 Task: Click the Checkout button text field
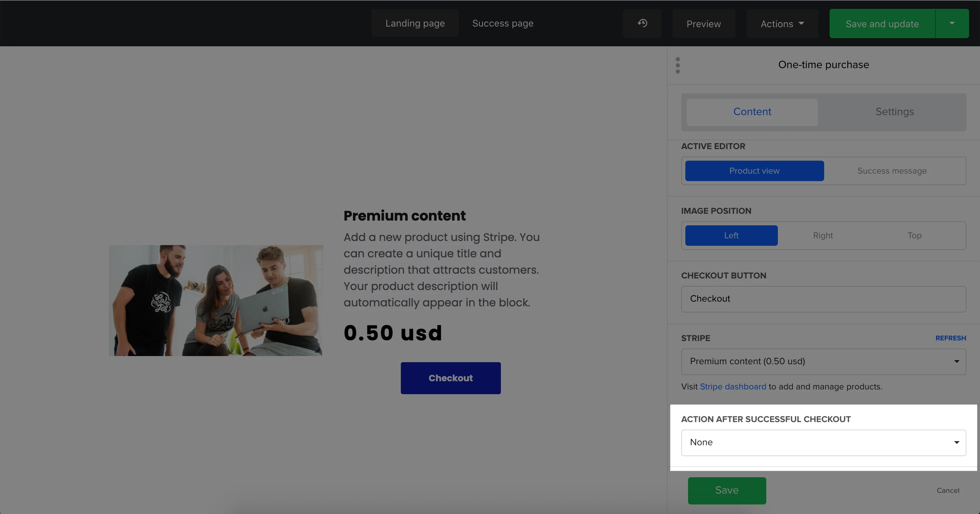[x=823, y=299]
